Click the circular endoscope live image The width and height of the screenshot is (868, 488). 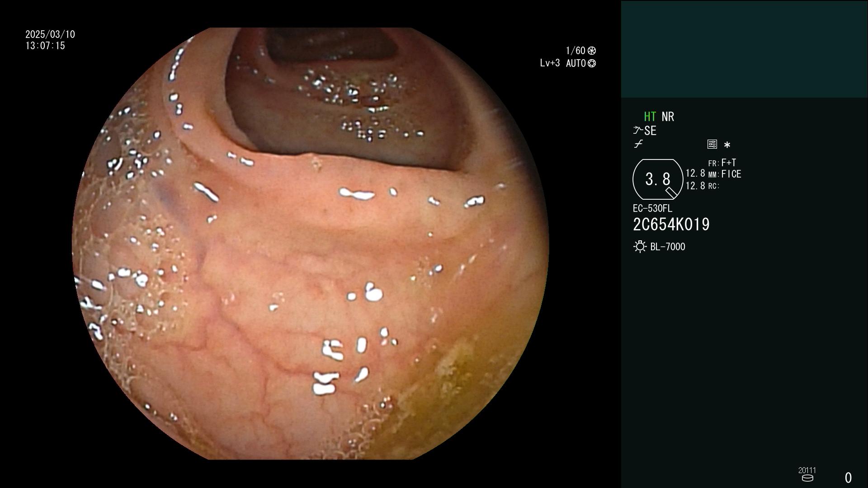tap(311, 244)
